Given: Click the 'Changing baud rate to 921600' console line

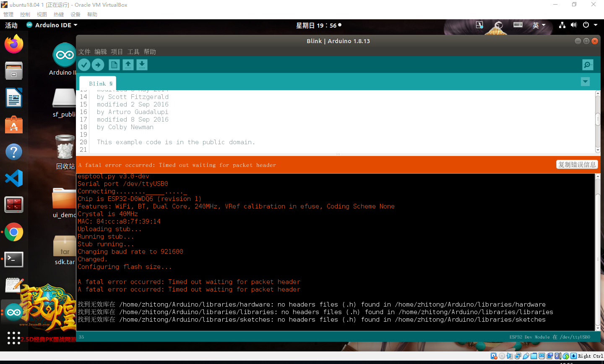Looking at the screenshot, I should (x=130, y=252).
